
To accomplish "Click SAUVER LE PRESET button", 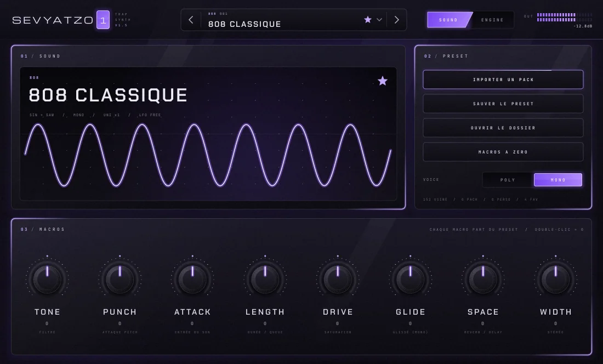I will click(x=503, y=104).
